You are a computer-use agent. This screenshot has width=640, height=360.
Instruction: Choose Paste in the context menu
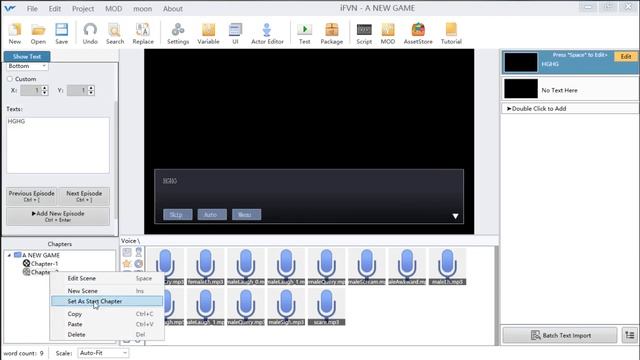pyautogui.click(x=107, y=324)
